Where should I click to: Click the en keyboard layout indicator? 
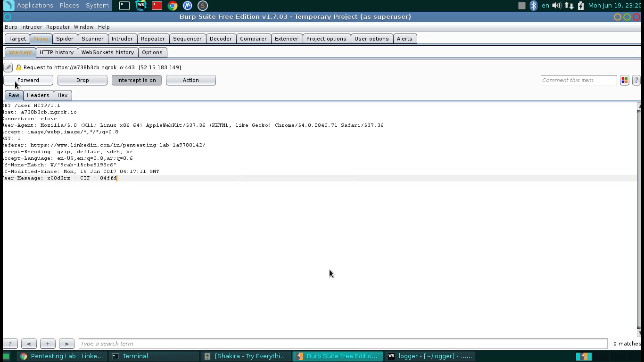[x=545, y=6]
